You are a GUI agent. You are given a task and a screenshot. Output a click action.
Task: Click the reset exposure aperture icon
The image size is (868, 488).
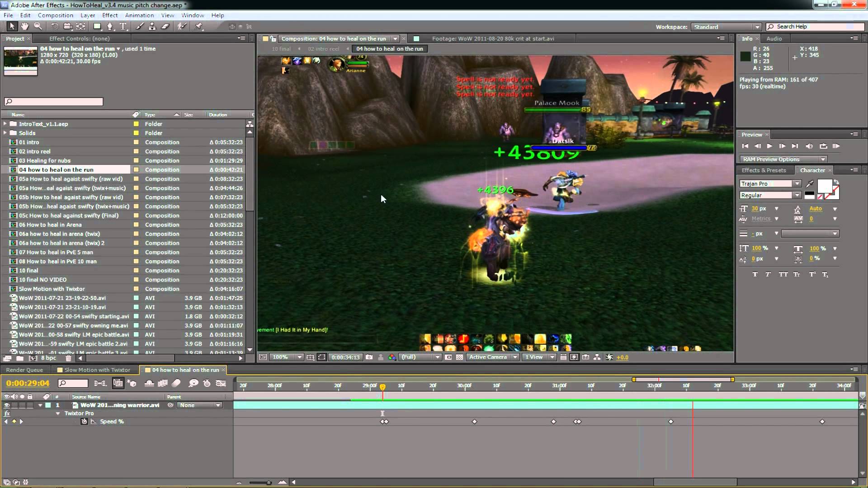tap(609, 357)
